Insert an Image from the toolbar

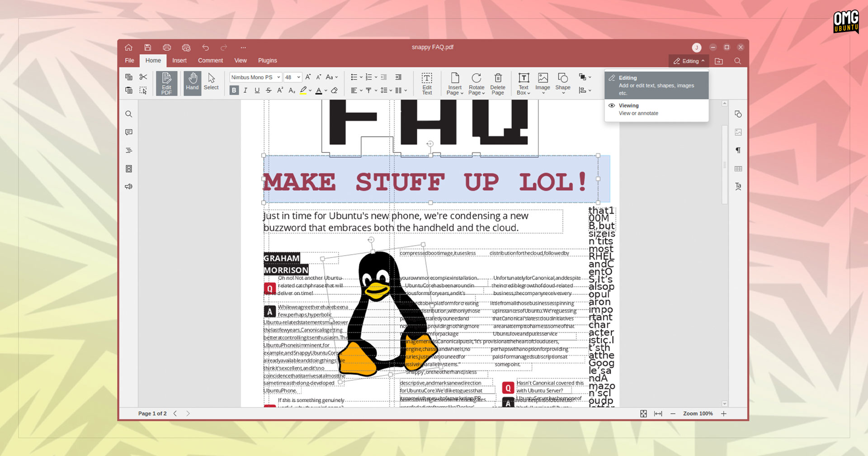pos(543,83)
